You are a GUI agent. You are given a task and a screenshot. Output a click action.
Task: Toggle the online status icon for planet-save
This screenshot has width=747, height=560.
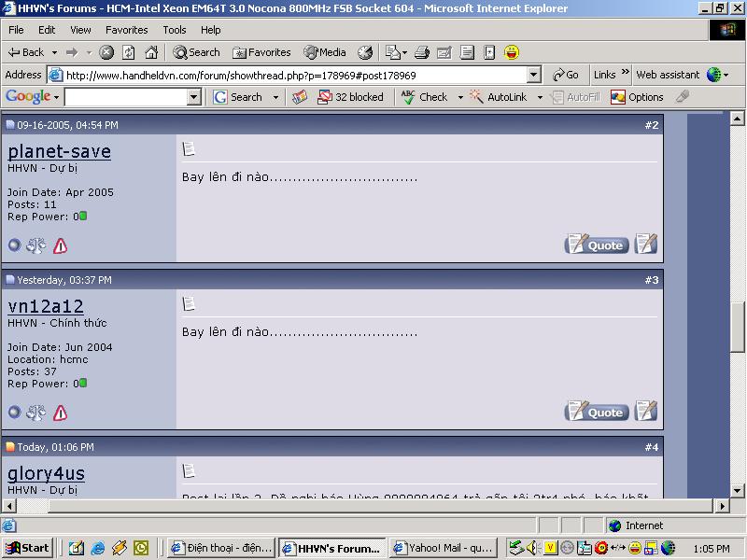click(14, 245)
